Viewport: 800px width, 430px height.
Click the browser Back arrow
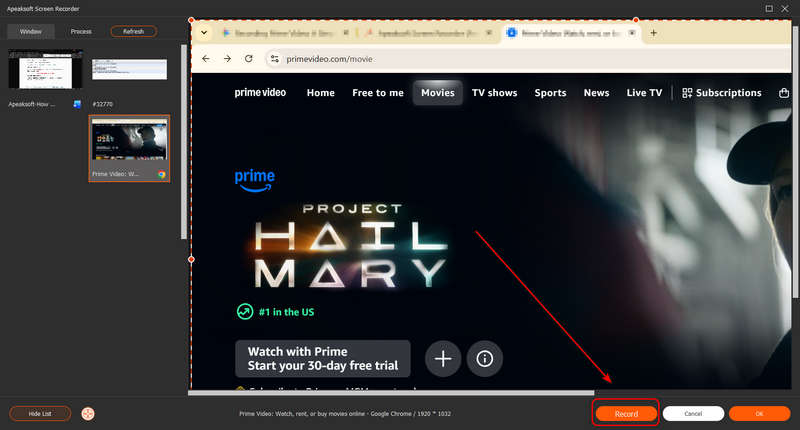pos(206,59)
